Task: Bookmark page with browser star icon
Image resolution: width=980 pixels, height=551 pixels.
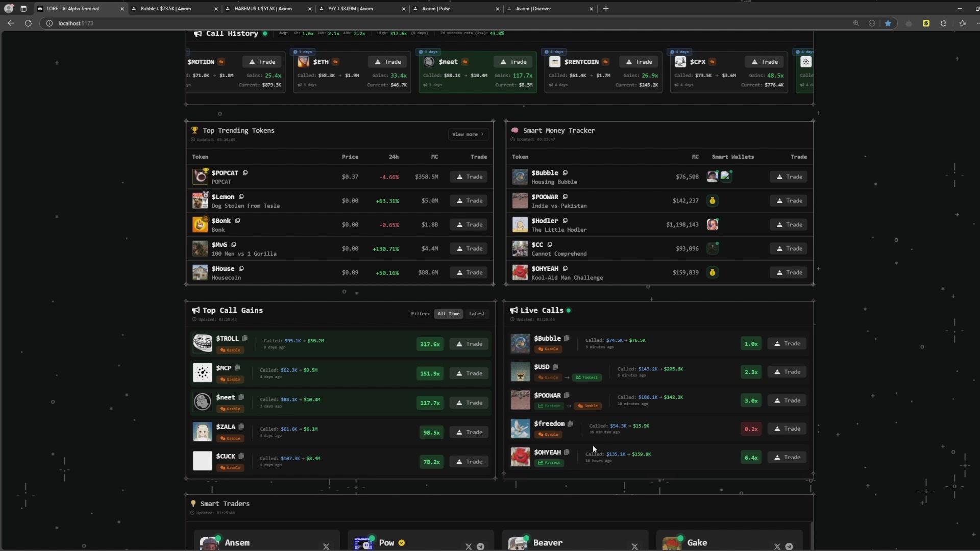Action: pos(888,23)
